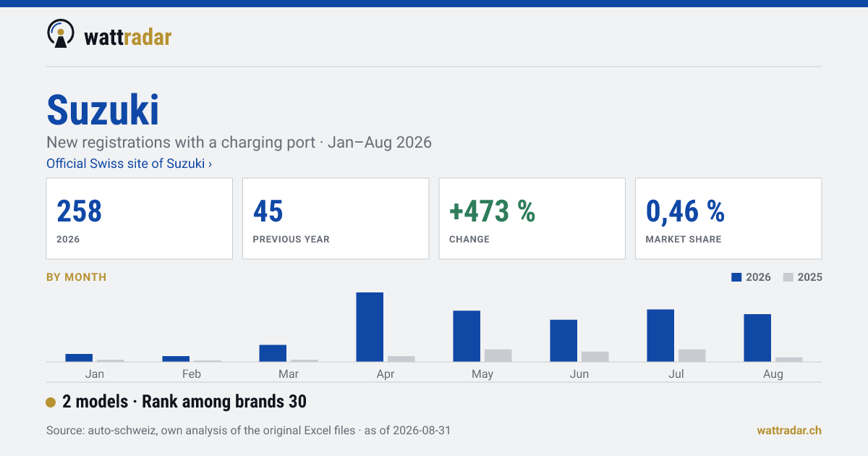Image resolution: width=868 pixels, height=456 pixels.
Task: Click the gold bullet before 2 models
Action: click(51, 402)
